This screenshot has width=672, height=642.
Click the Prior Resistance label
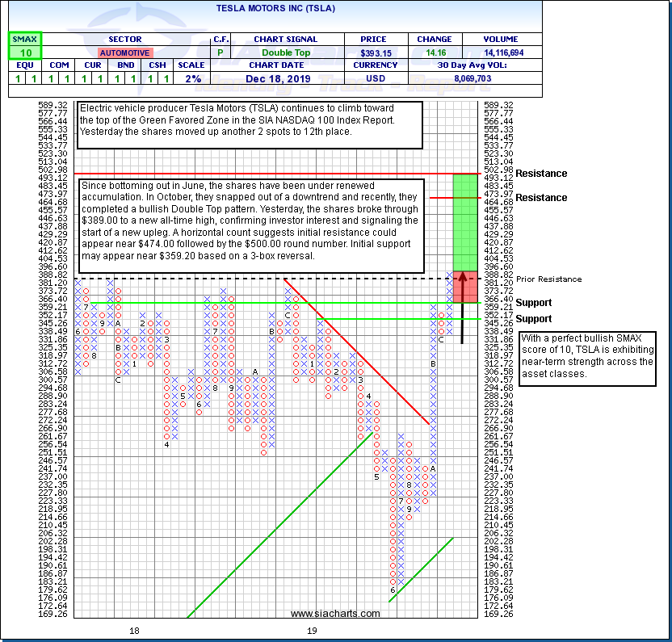(x=548, y=279)
